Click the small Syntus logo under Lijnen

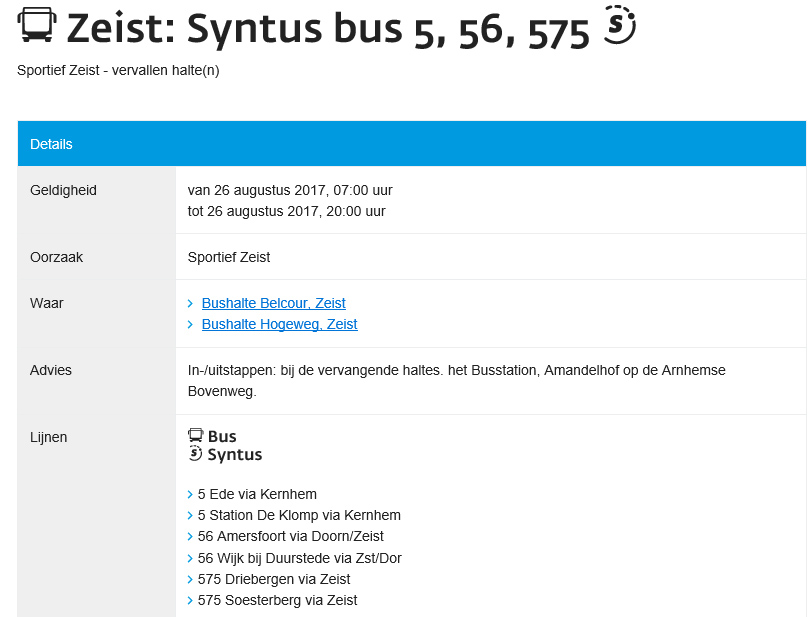(x=195, y=453)
